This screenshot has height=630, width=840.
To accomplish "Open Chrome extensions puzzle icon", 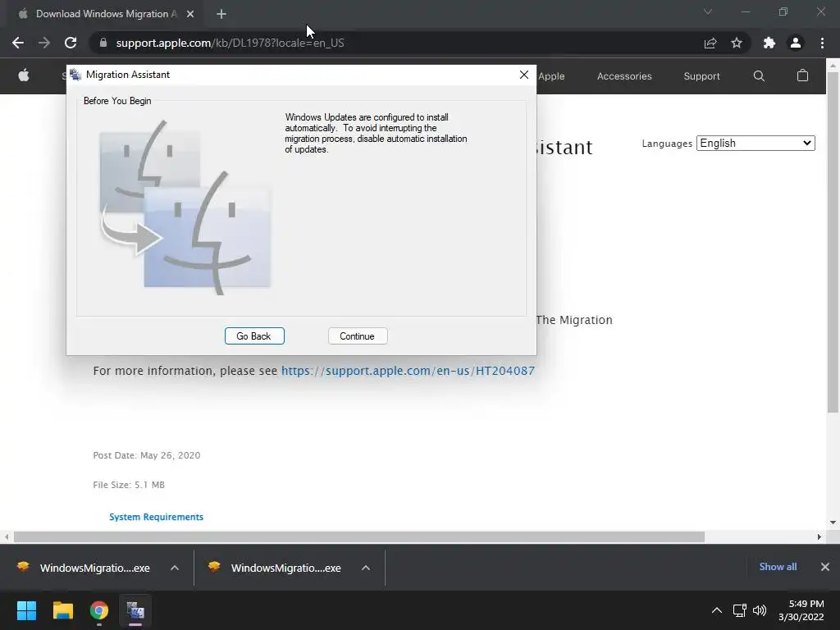I will 769,43.
